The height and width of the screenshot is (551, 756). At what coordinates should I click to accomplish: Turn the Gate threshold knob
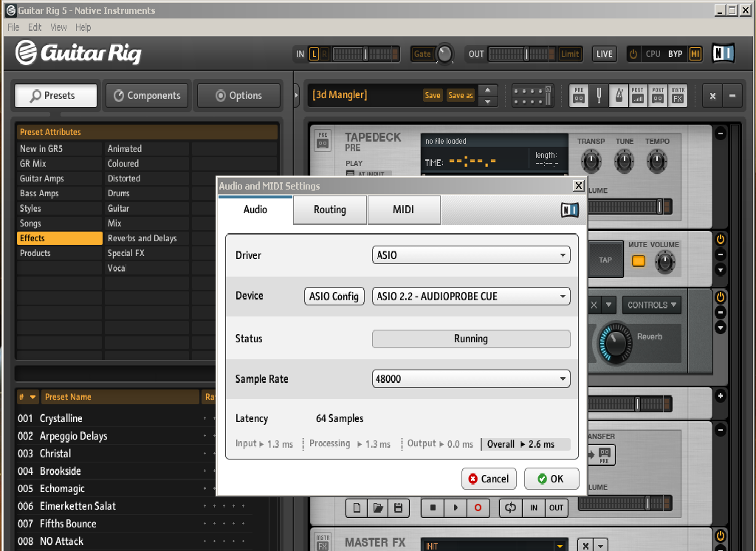(444, 54)
